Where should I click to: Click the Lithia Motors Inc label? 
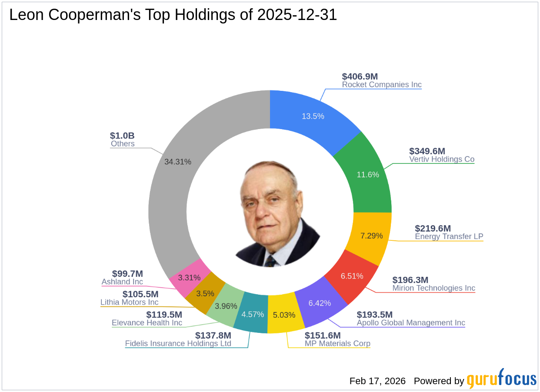[130, 302]
